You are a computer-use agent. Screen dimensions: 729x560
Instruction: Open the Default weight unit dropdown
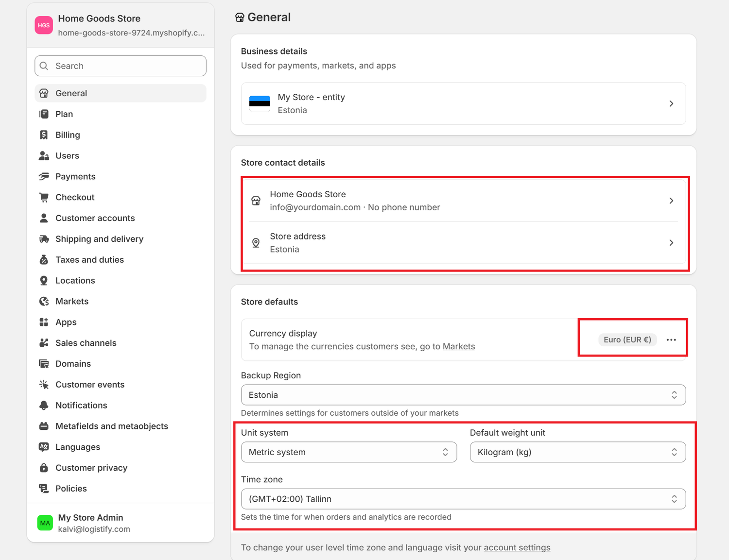pos(577,452)
